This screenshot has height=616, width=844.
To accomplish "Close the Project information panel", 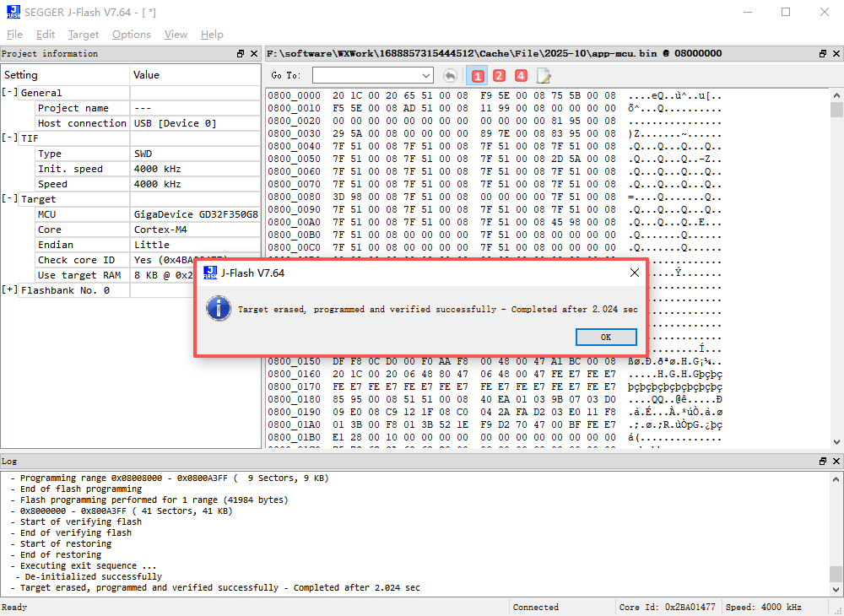I will (x=254, y=54).
